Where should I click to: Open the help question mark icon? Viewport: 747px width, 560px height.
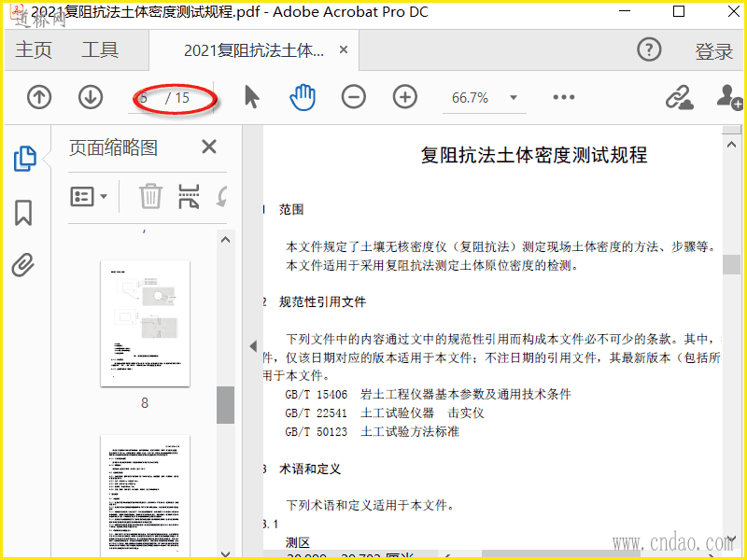(649, 49)
